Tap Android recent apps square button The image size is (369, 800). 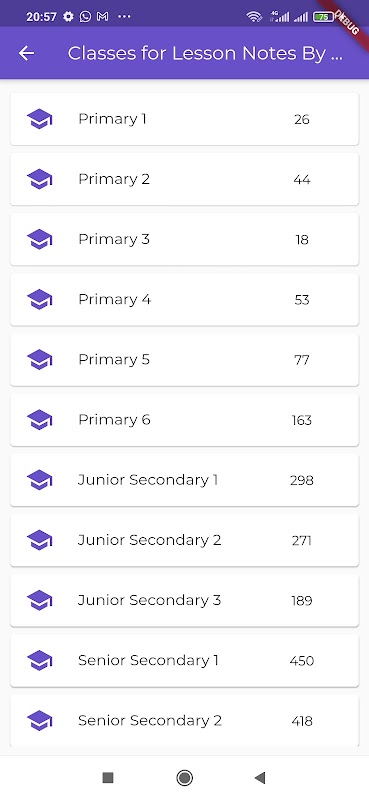pyautogui.click(x=108, y=778)
